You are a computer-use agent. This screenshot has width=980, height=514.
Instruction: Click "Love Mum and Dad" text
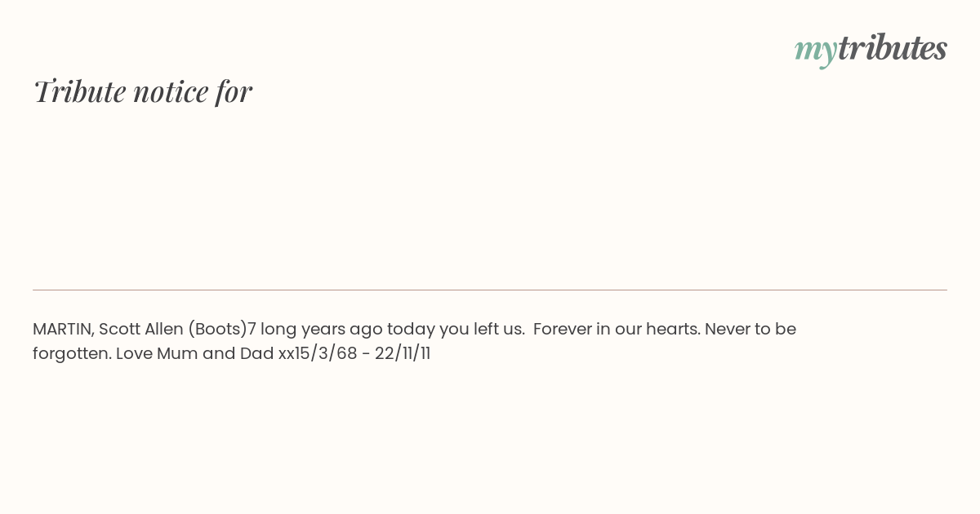pyautogui.click(x=195, y=354)
